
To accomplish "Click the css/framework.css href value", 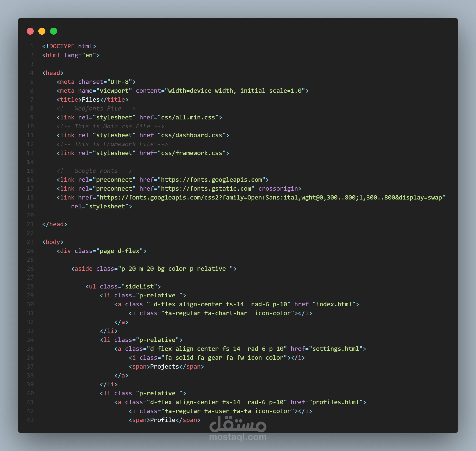I will [x=191, y=153].
